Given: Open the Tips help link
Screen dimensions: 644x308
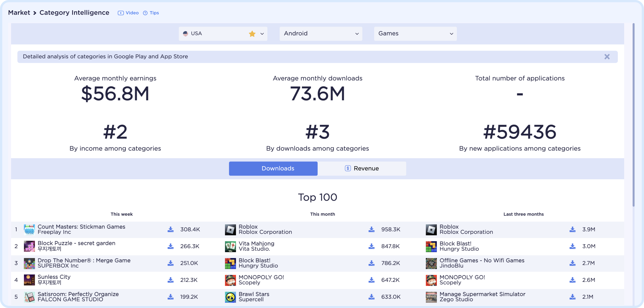Looking at the screenshot, I should (151, 13).
